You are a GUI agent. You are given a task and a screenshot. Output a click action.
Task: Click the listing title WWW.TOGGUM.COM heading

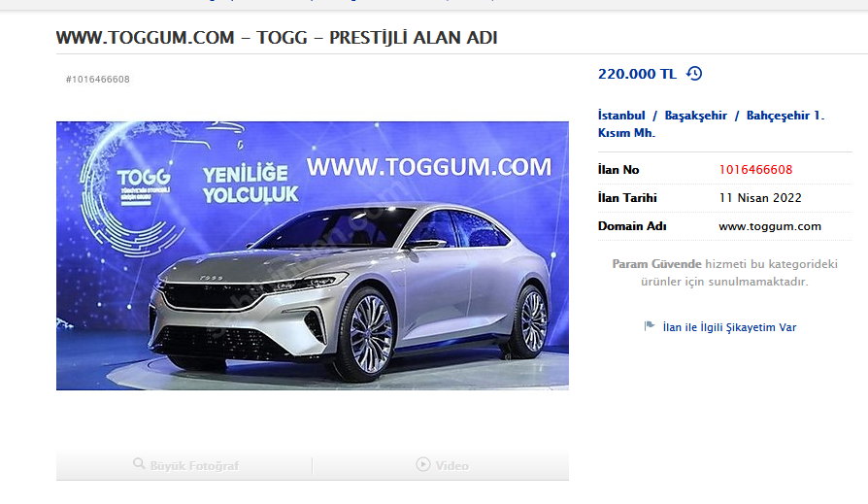point(277,38)
